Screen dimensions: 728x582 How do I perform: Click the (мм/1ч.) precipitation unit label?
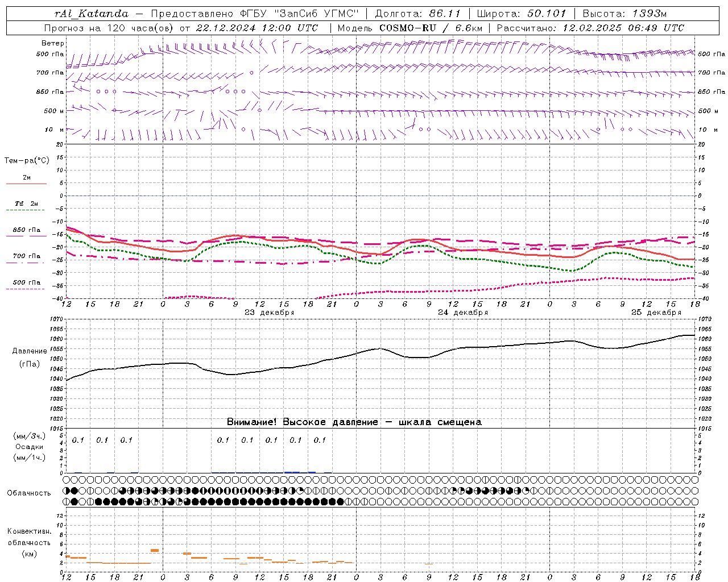coord(29,458)
